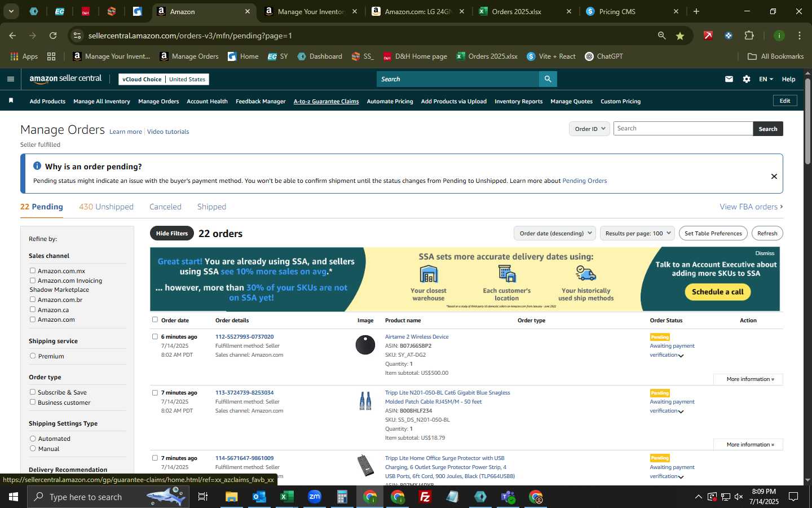Click in the Order ID search input field
812x508 pixels.
click(x=683, y=129)
